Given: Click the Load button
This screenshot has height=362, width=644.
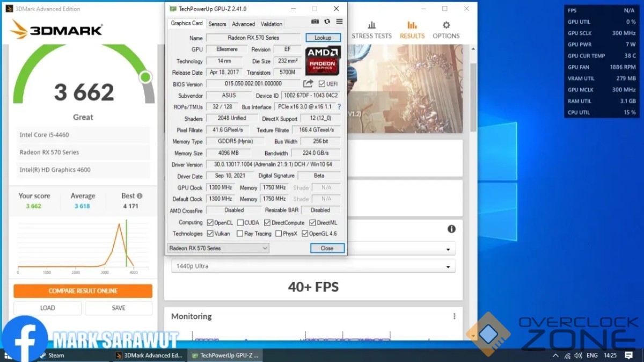Looking at the screenshot, I should (48, 308).
